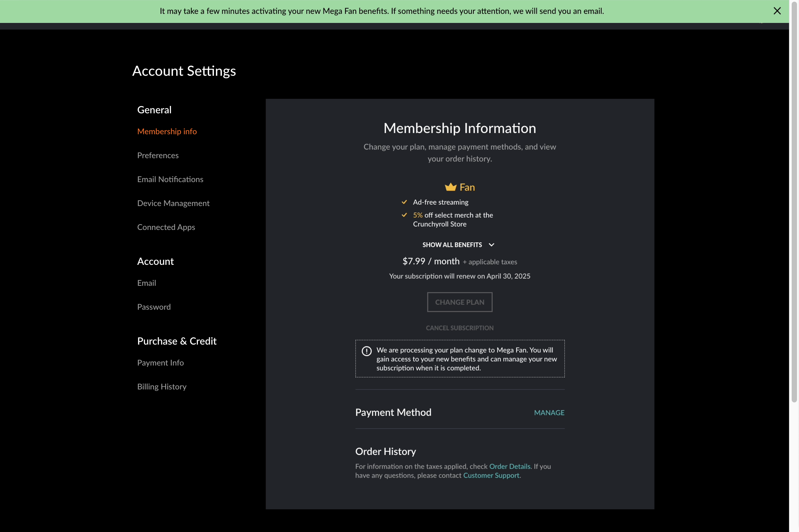Open Email under Account
Viewport: 799px width, 532px height.
tap(146, 283)
